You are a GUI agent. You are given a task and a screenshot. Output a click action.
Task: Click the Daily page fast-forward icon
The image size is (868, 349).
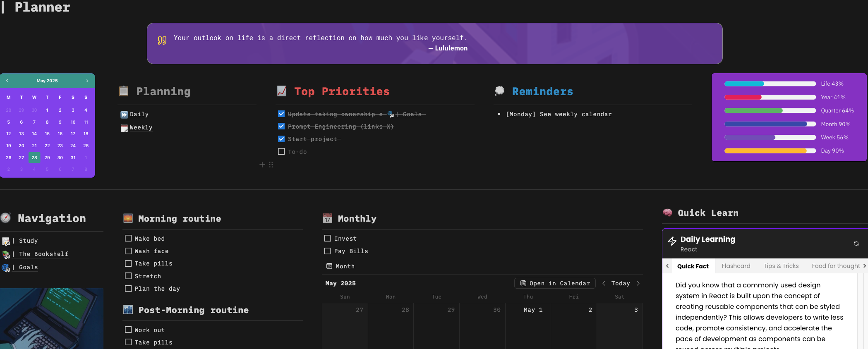pyautogui.click(x=124, y=115)
